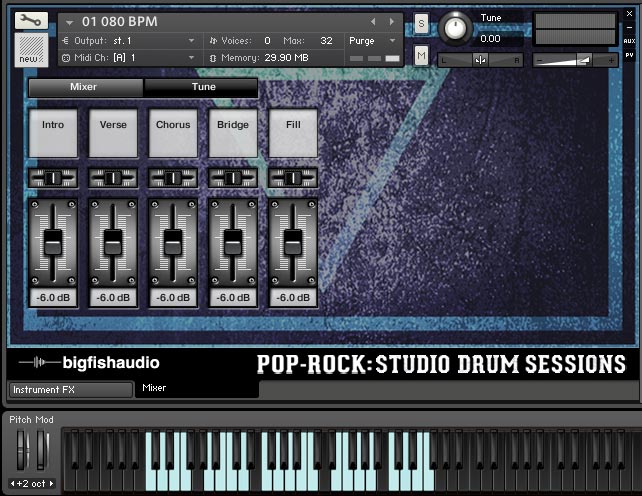This screenshot has width=642, height=496.
Task: Trigger the Bridge pad
Action: [233, 133]
